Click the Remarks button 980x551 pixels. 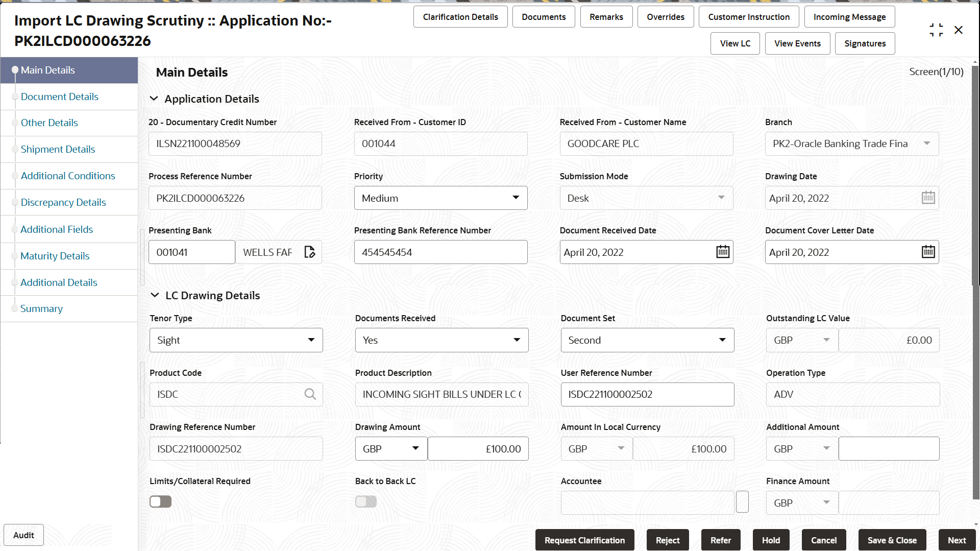tap(606, 16)
